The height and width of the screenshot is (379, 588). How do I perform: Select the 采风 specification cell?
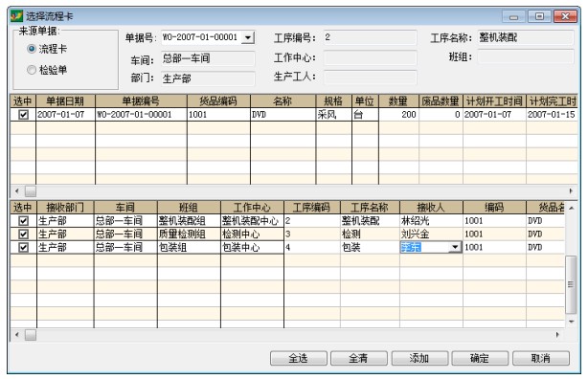pos(334,115)
